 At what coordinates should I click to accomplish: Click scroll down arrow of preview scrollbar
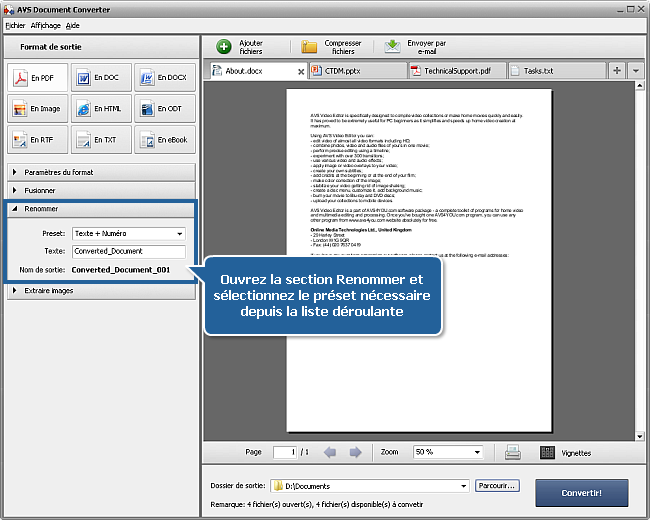coord(640,436)
